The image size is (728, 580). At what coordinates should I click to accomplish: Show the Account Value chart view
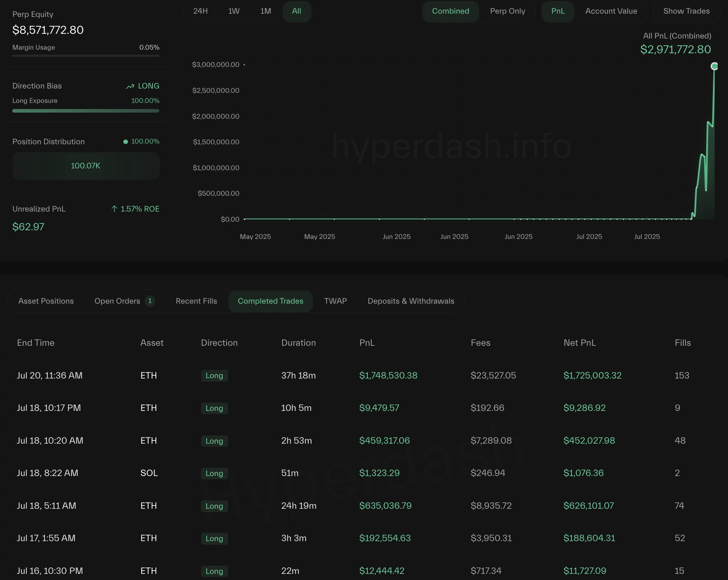point(611,11)
